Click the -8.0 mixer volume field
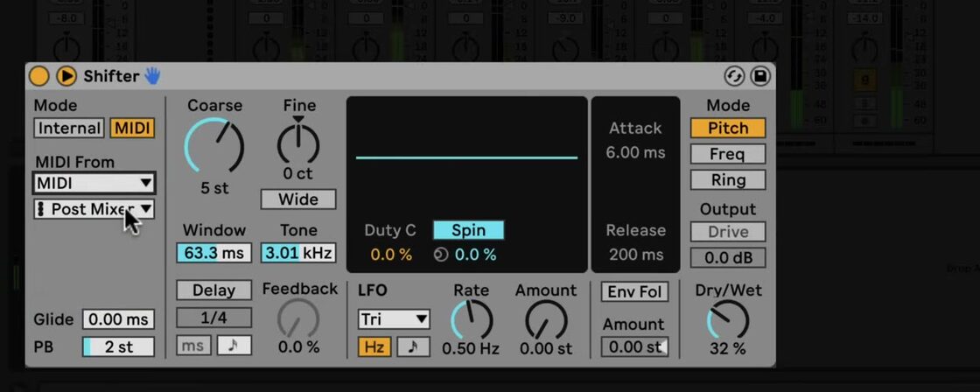The height and width of the screenshot is (392, 980). [x=66, y=18]
